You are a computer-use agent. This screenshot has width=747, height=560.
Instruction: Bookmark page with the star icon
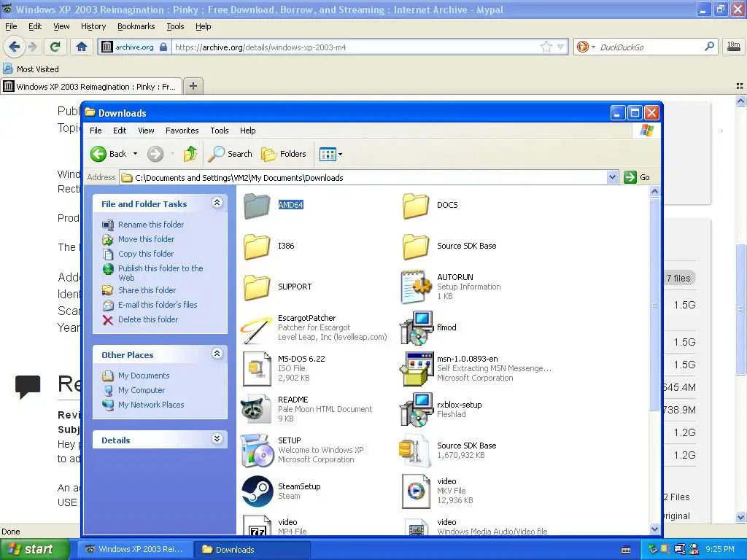[546, 47]
